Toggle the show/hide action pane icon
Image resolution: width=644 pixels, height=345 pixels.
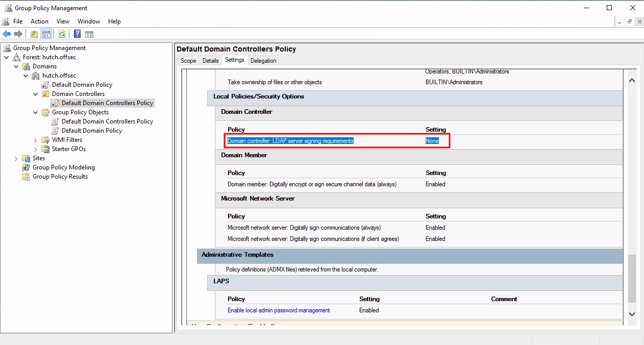[89, 34]
